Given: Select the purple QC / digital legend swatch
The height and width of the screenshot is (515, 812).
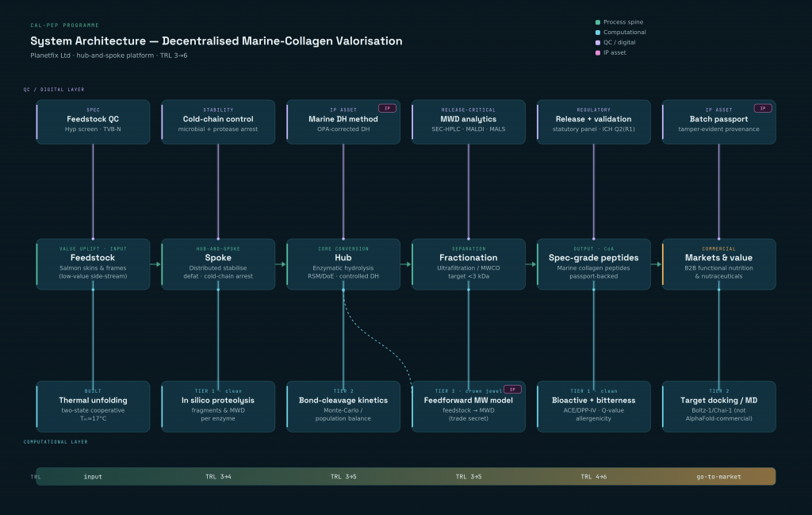Looking at the screenshot, I should (598, 43).
